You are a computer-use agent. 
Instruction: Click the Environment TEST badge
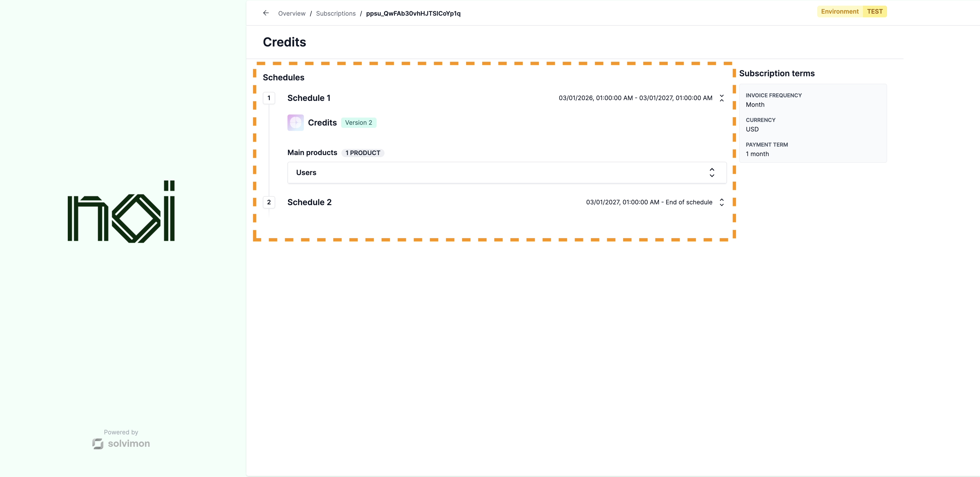tap(851, 11)
